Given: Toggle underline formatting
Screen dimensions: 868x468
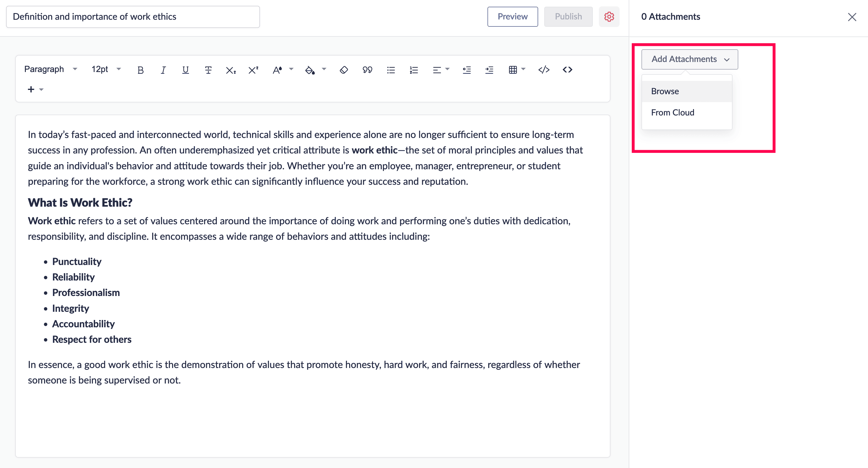Looking at the screenshot, I should pos(185,70).
